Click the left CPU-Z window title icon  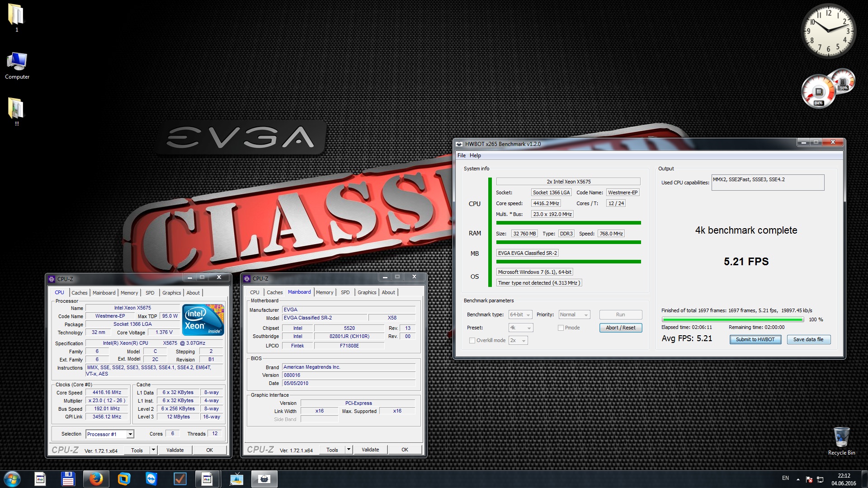pyautogui.click(x=52, y=279)
